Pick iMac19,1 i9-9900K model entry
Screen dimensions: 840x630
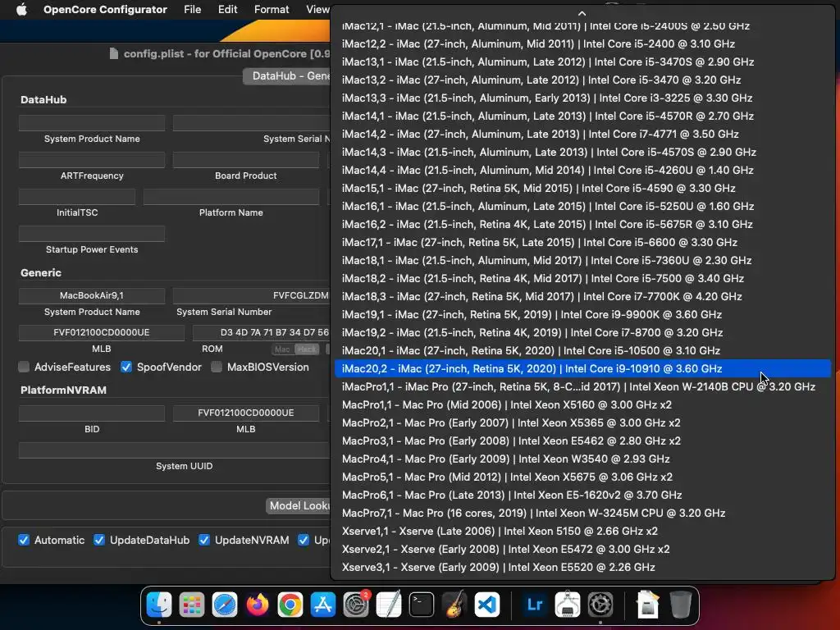coord(582,314)
